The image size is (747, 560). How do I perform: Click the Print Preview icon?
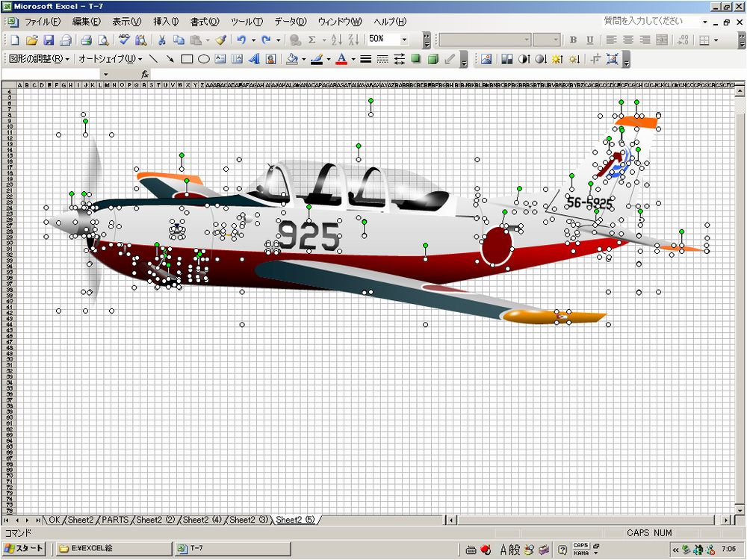(x=103, y=40)
